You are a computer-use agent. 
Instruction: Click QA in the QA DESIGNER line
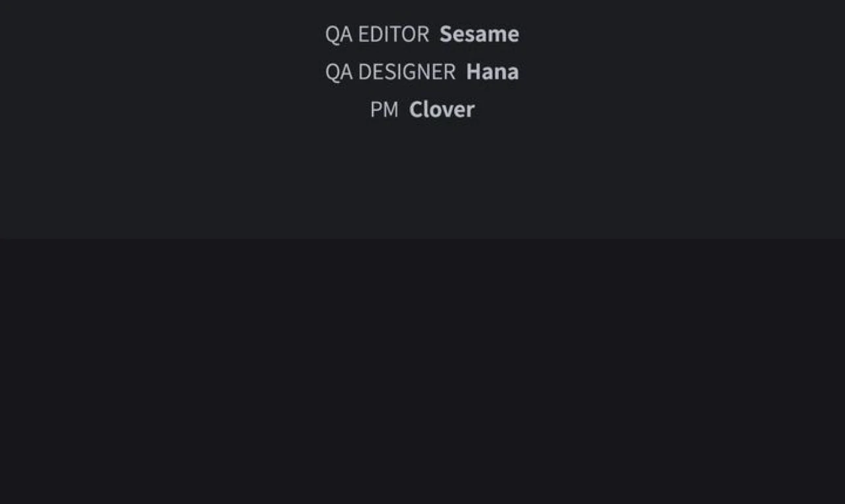point(339,72)
